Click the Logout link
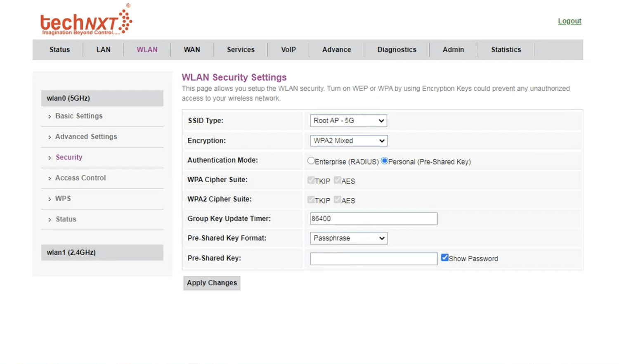The height and width of the screenshot is (364, 619). point(569,21)
